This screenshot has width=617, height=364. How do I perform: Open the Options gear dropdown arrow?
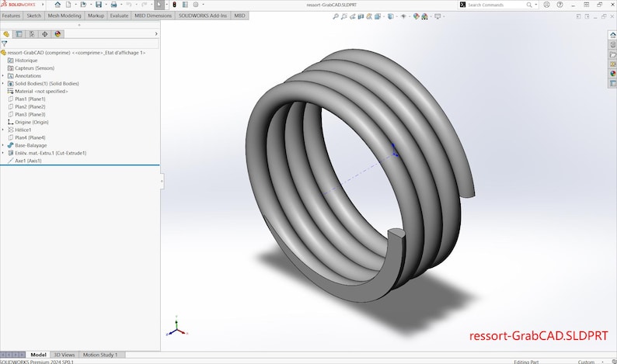coord(203,5)
